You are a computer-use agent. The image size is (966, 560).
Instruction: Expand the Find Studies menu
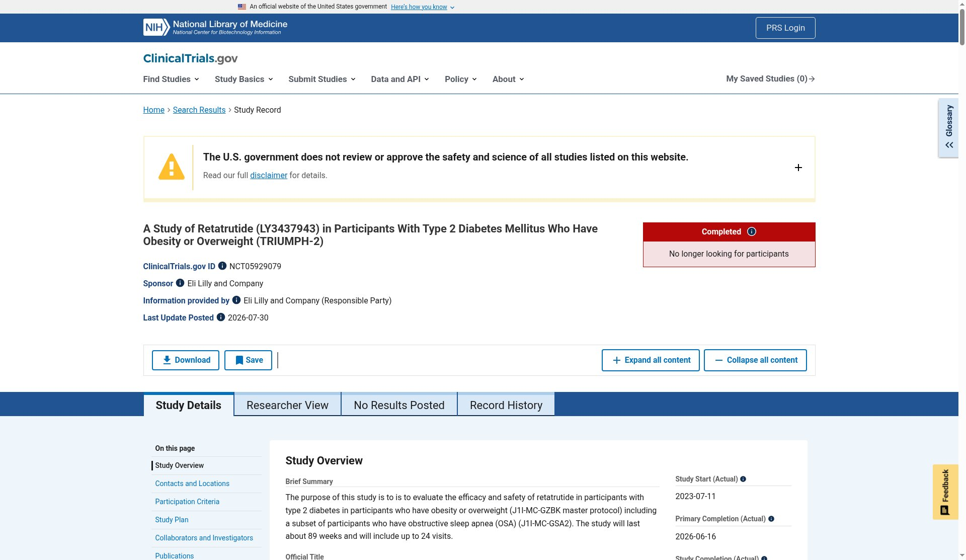coord(171,79)
